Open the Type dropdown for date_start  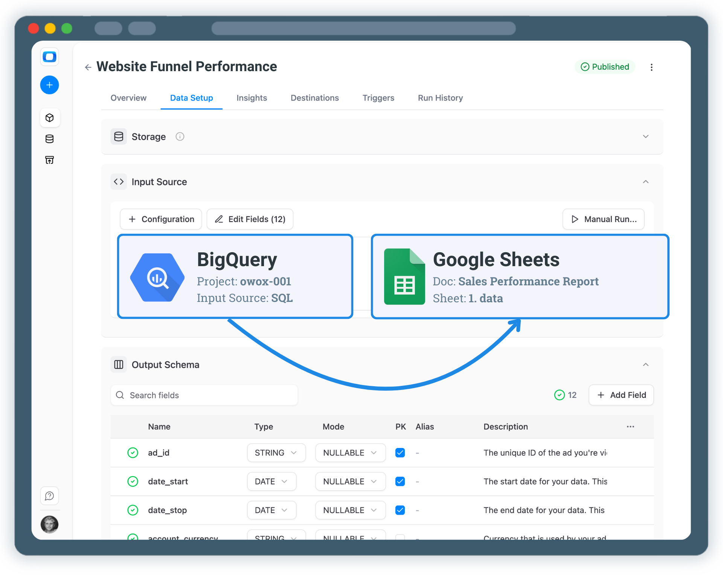tap(272, 481)
